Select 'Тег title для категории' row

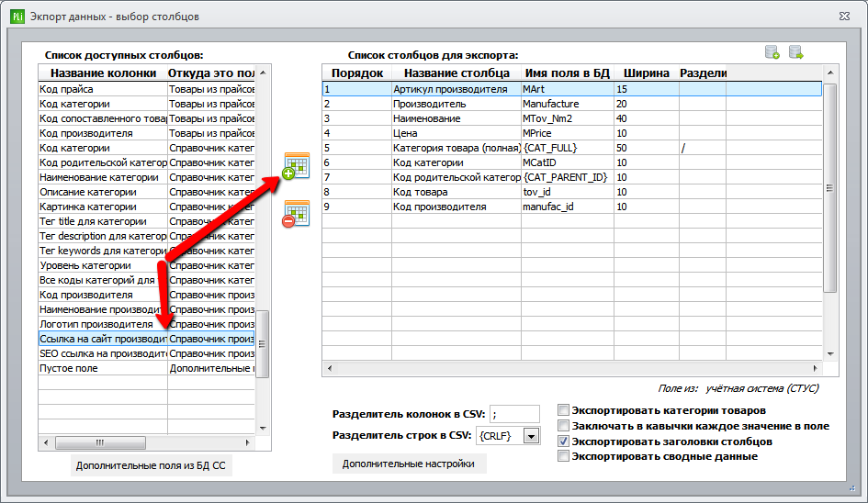pos(146,221)
